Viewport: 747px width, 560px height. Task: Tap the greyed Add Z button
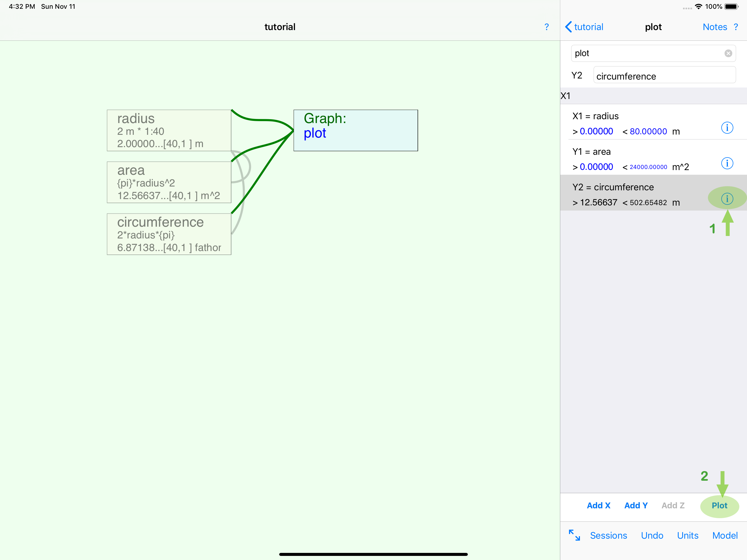673,505
